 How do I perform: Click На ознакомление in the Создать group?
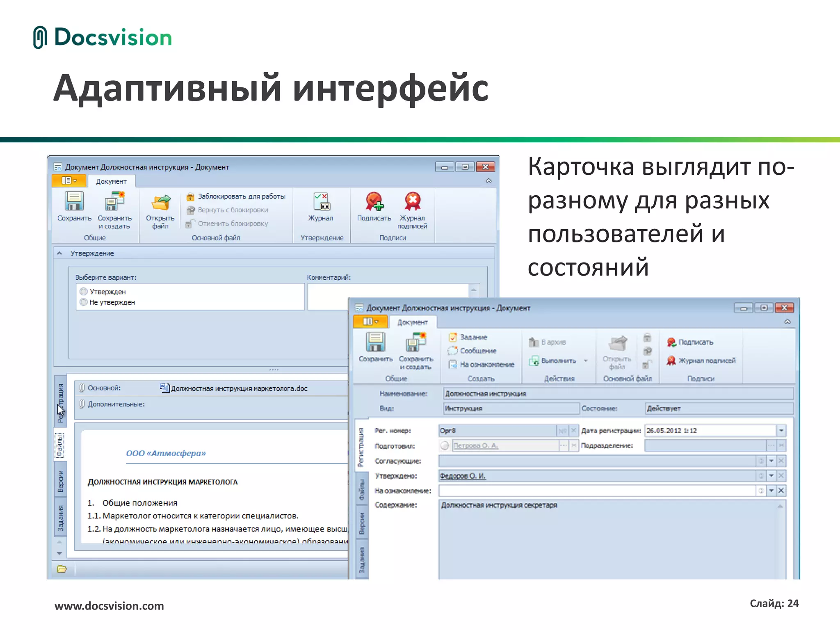(482, 364)
